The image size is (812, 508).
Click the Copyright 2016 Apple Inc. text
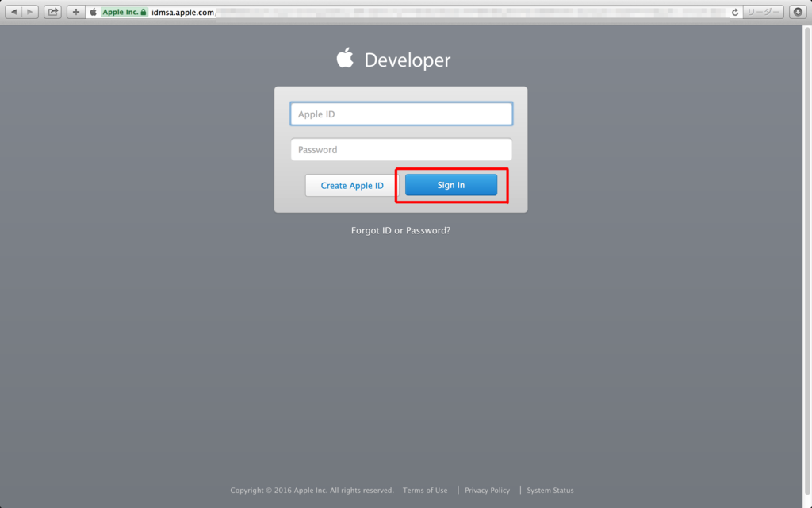pos(312,491)
